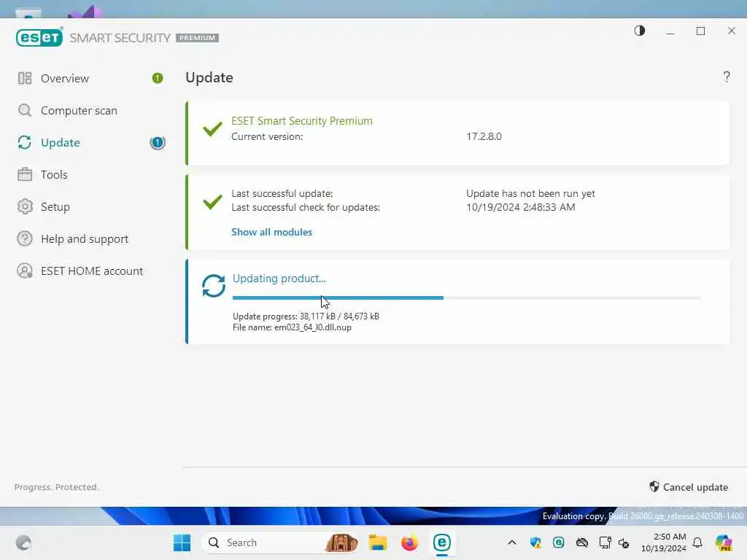The height and width of the screenshot is (560, 747).
Task: Click the shield icon beside Cancel update
Action: tap(654, 486)
